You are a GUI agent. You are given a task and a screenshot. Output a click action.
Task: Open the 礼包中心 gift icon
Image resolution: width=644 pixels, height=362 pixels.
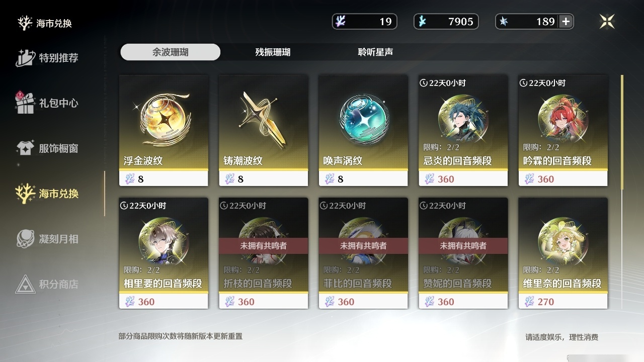(25, 103)
